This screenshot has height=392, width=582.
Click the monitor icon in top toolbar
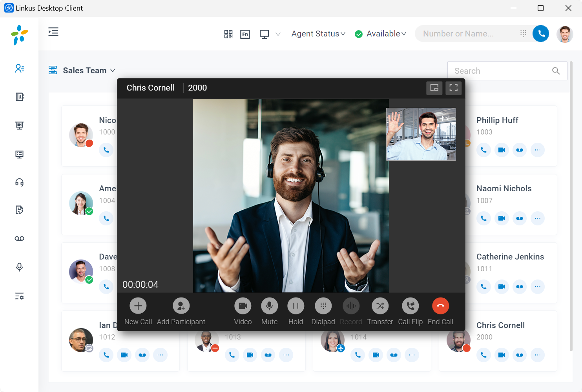[265, 34]
